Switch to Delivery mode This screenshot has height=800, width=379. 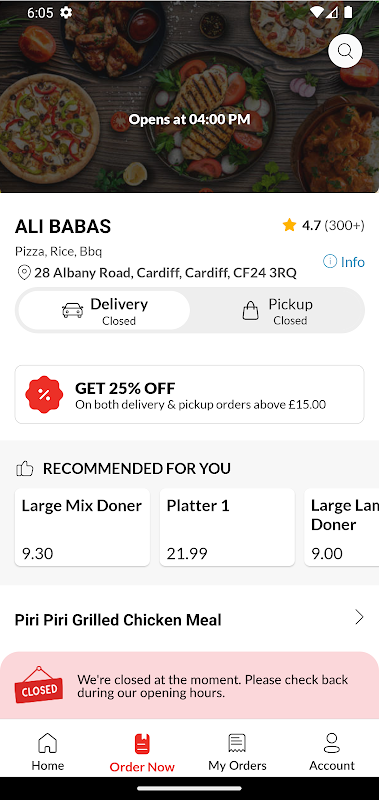pyautogui.click(x=105, y=310)
